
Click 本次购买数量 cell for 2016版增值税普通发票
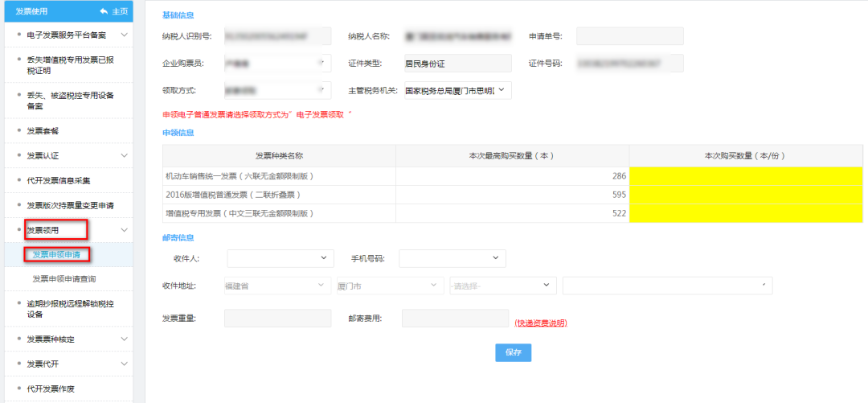coord(746,195)
